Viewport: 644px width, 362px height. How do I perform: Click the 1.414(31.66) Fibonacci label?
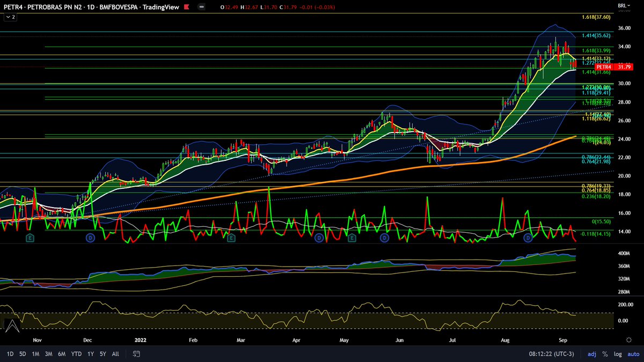pos(597,72)
